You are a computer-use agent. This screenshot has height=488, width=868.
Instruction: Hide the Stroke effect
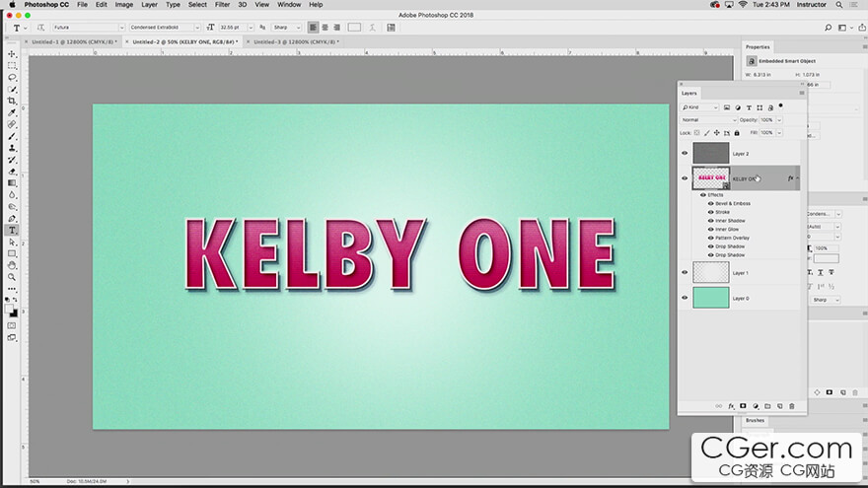pos(711,212)
